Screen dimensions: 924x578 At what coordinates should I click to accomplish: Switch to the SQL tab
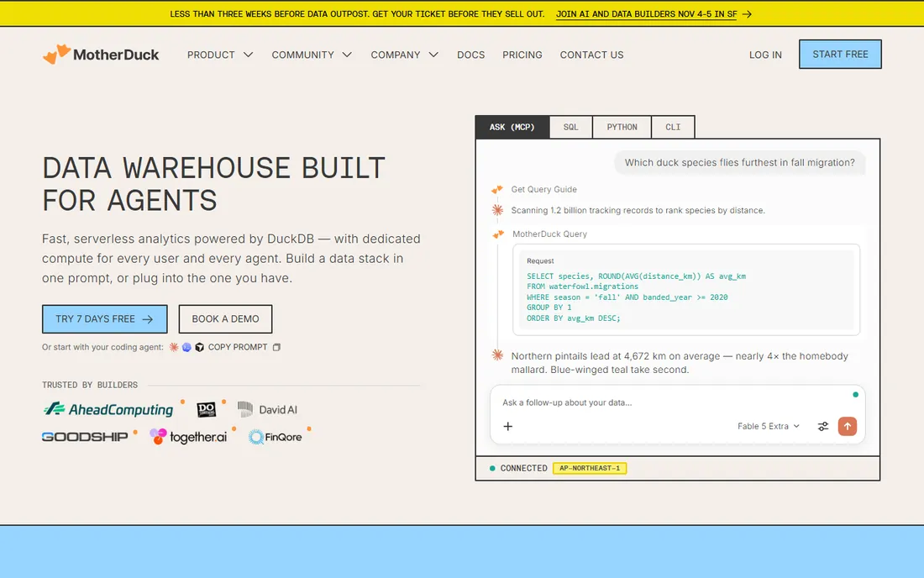570,127
